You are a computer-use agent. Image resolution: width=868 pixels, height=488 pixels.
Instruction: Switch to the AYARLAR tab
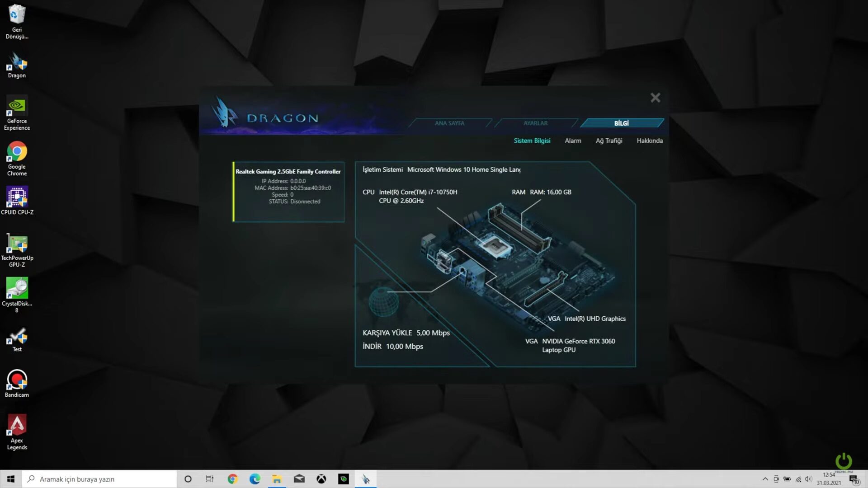coord(535,123)
